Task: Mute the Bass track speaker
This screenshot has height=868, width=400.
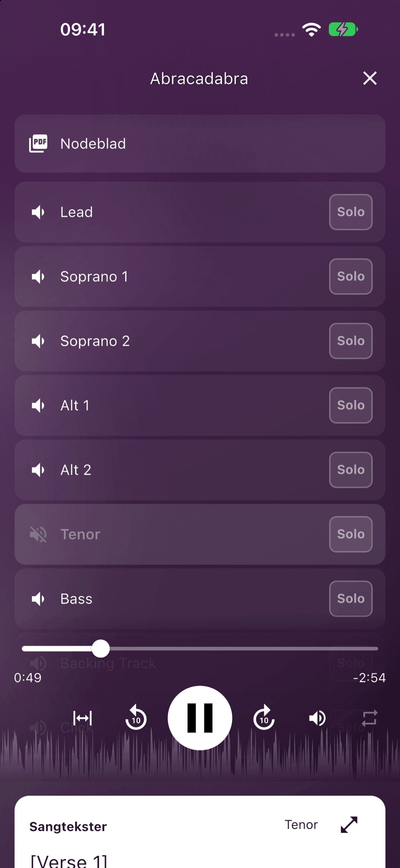Action: click(x=38, y=599)
